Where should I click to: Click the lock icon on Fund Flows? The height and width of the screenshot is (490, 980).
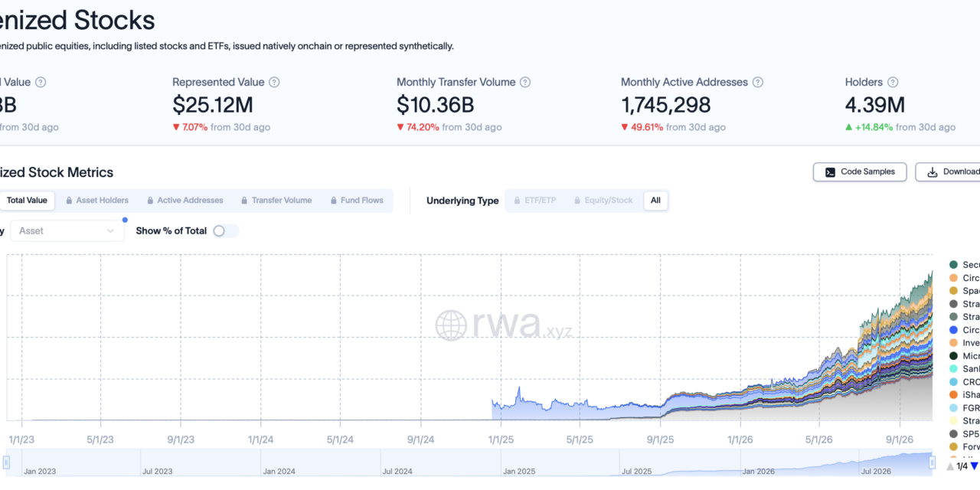click(x=334, y=201)
